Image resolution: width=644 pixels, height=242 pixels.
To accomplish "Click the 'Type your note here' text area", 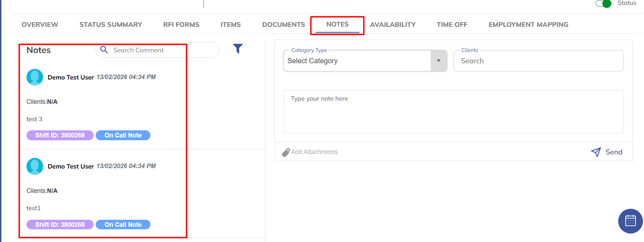I will [x=453, y=111].
